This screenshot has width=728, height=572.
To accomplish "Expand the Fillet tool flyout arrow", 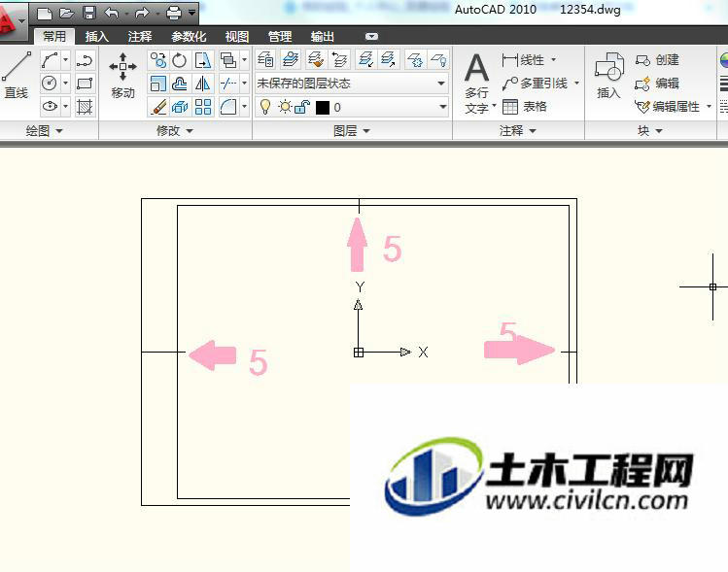I will [244, 107].
